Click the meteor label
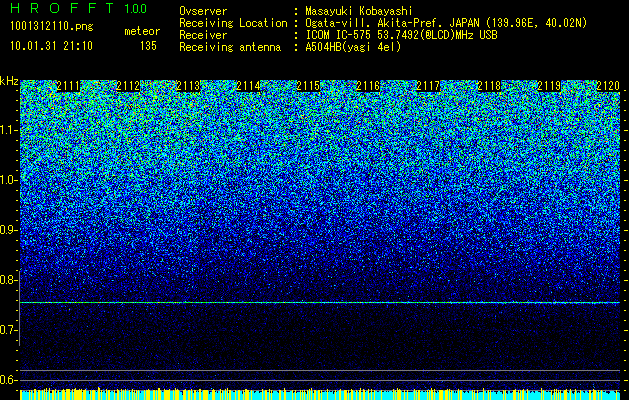The width and height of the screenshot is (629, 400). pos(142,31)
